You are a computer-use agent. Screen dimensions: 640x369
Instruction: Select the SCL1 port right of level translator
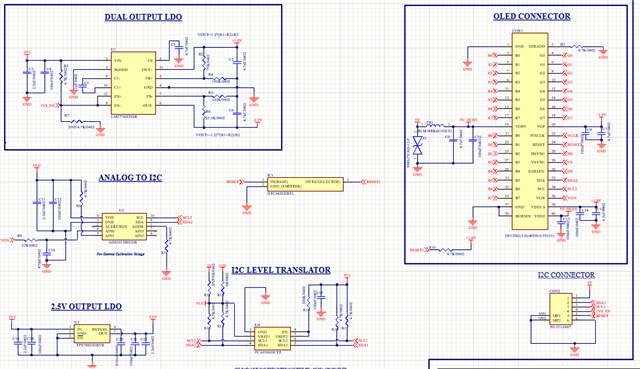click(x=360, y=340)
